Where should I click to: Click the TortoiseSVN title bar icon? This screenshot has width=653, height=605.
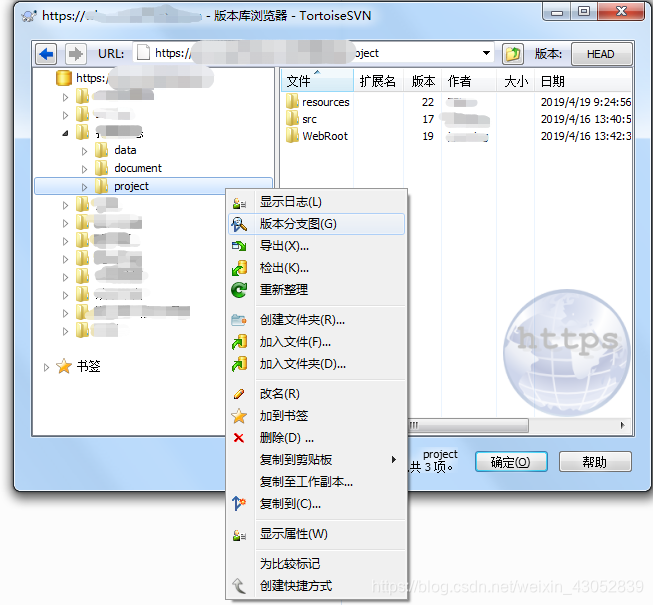tap(29, 16)
